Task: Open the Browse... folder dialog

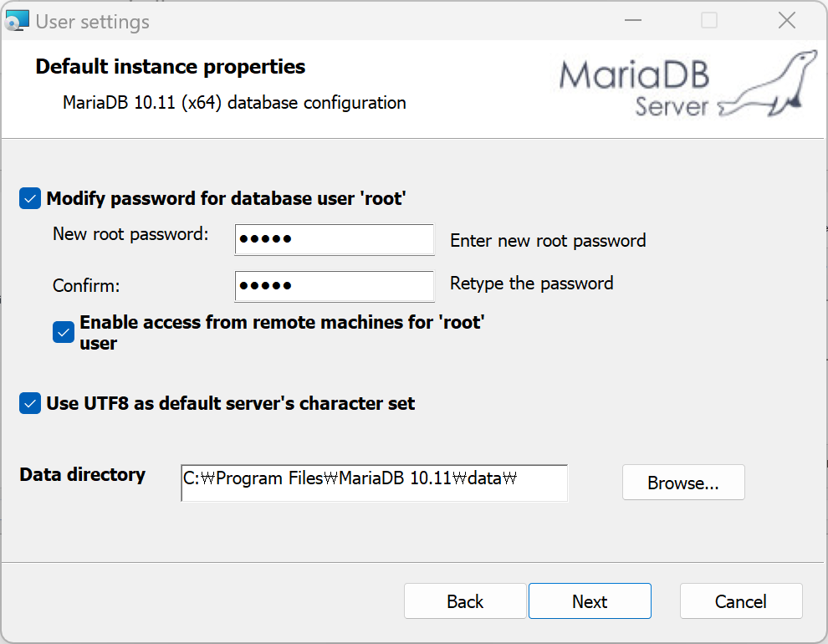Action: (x=683, y=483)
